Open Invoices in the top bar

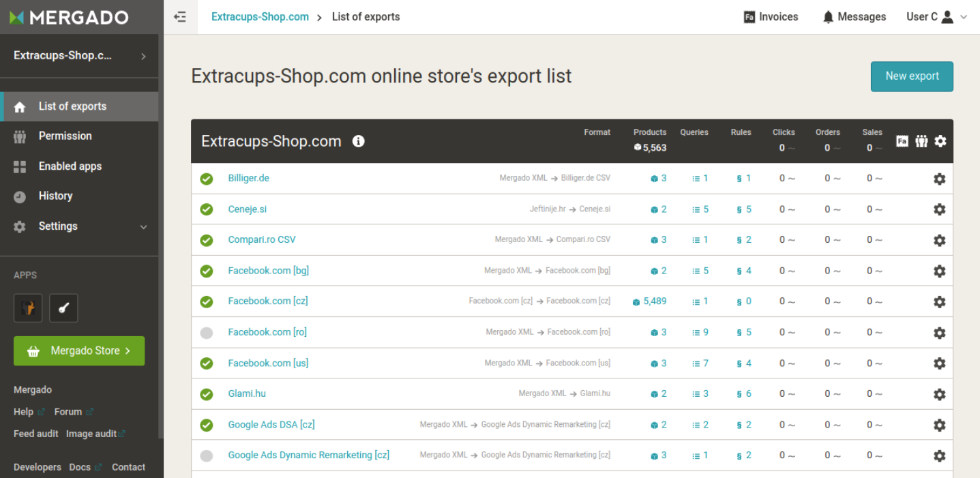click(771, 17)
